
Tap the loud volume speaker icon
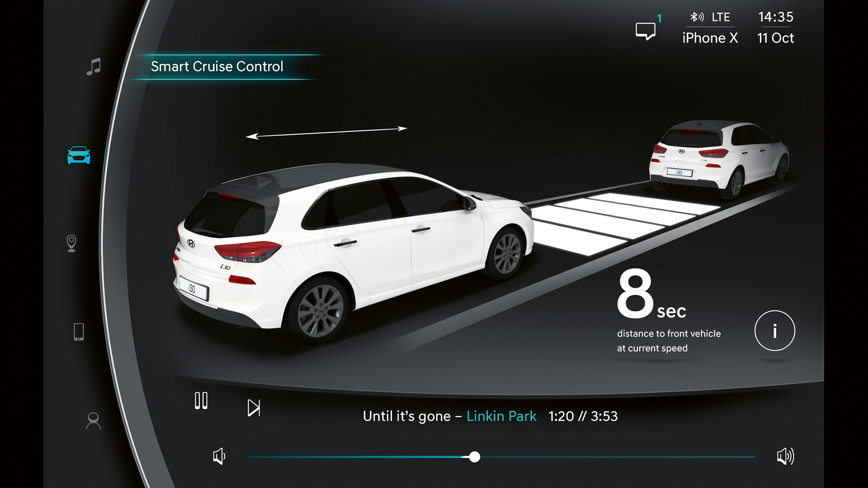pos(785,456)
